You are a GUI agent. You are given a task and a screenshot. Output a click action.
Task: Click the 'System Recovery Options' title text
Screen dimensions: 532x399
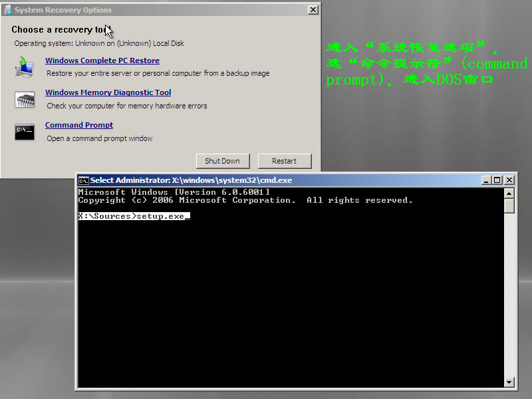[x=63, y=10]
